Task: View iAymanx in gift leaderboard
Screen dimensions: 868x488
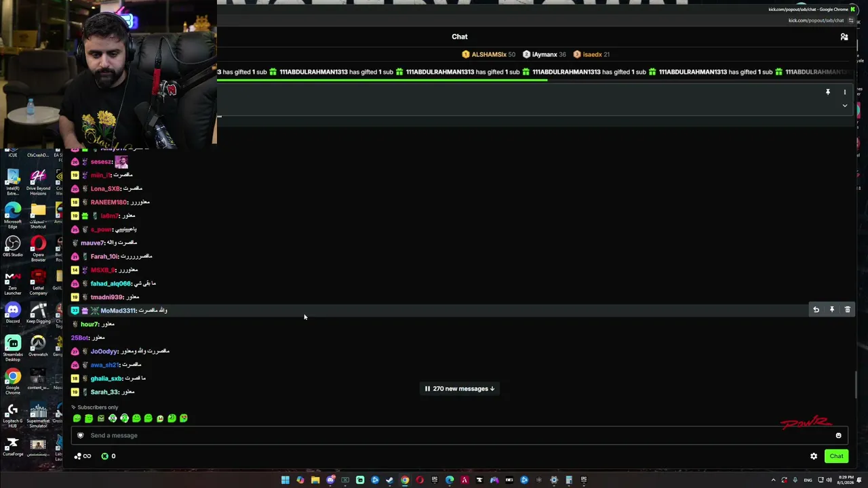Action: coord(544,54)
